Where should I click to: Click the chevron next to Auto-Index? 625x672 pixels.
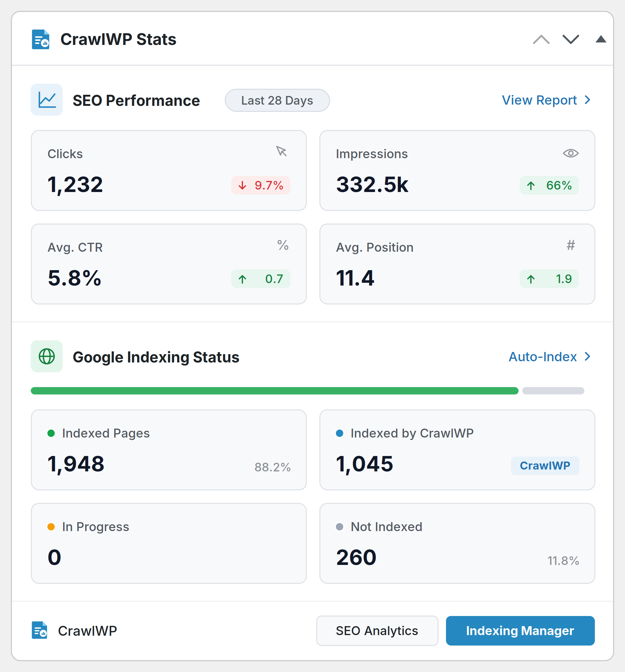coord(587,357)
